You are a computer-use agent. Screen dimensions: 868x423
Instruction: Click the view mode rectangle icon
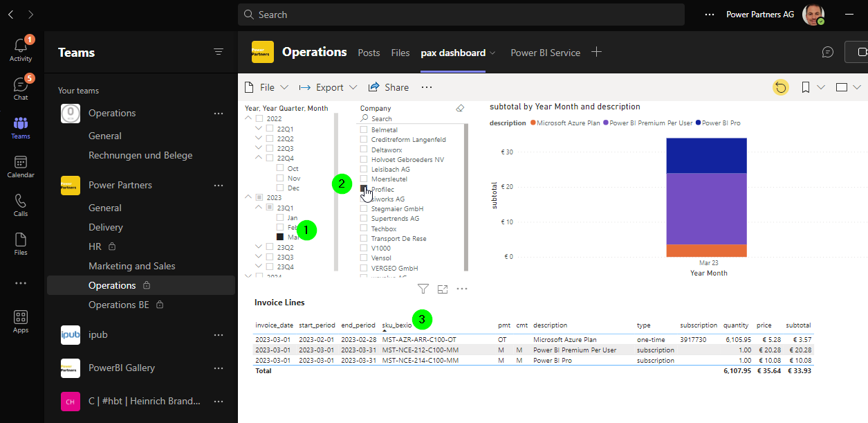pos(842,87)
